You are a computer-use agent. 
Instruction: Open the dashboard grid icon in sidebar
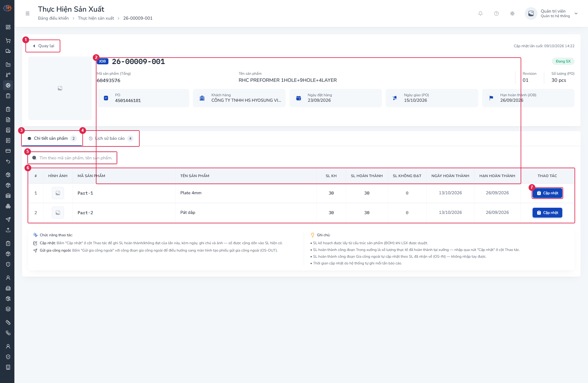[8, 27]
